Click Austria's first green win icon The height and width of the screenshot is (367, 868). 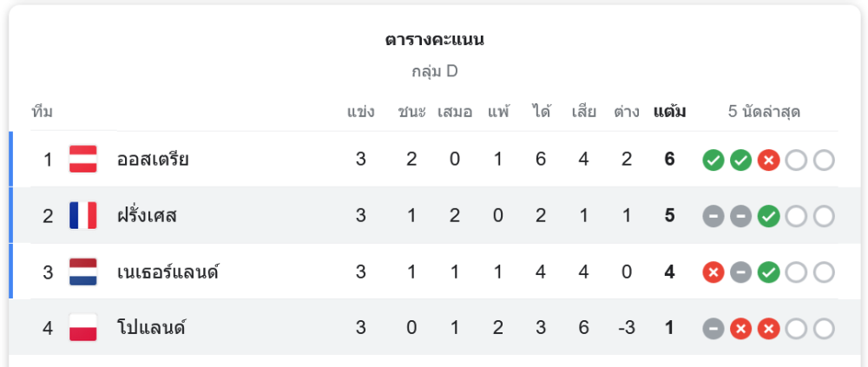[713, 160]
